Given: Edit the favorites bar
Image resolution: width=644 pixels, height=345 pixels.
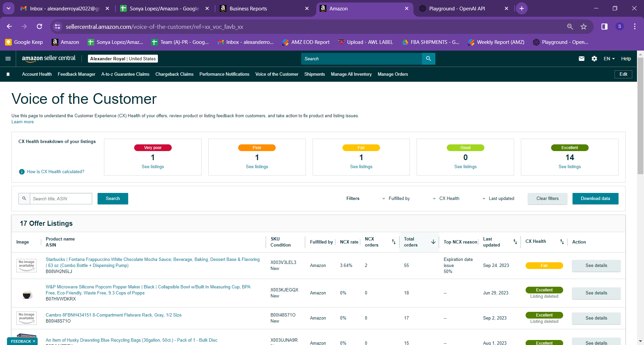Looking at the screenshot, I should (623, 74).
